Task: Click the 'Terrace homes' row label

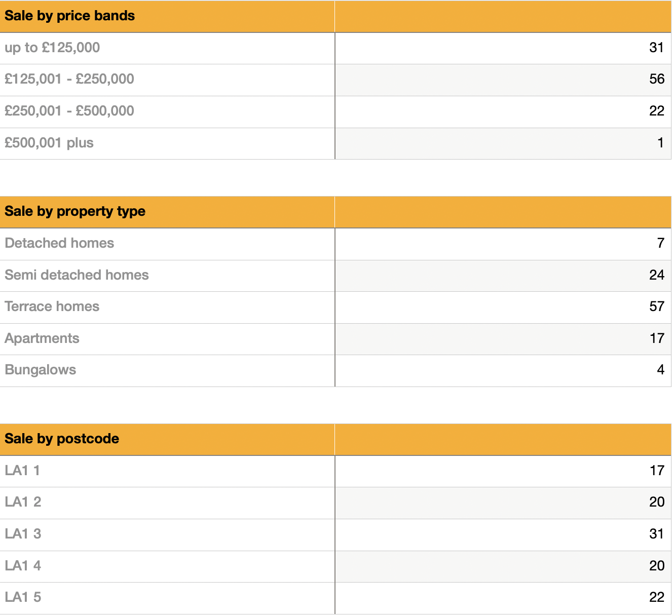Action: click(x=52, y=306)
